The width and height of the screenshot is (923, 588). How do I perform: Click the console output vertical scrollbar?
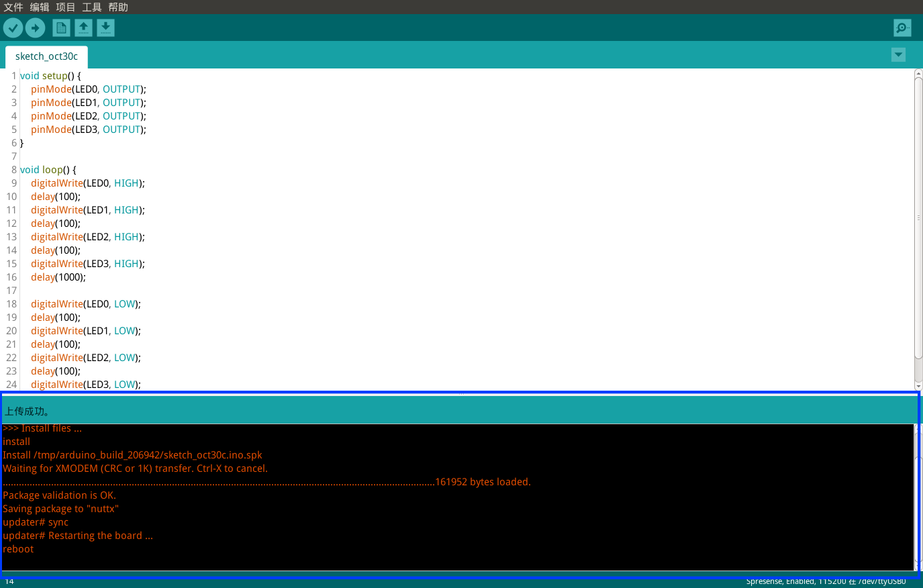click(x=918, y=497)
